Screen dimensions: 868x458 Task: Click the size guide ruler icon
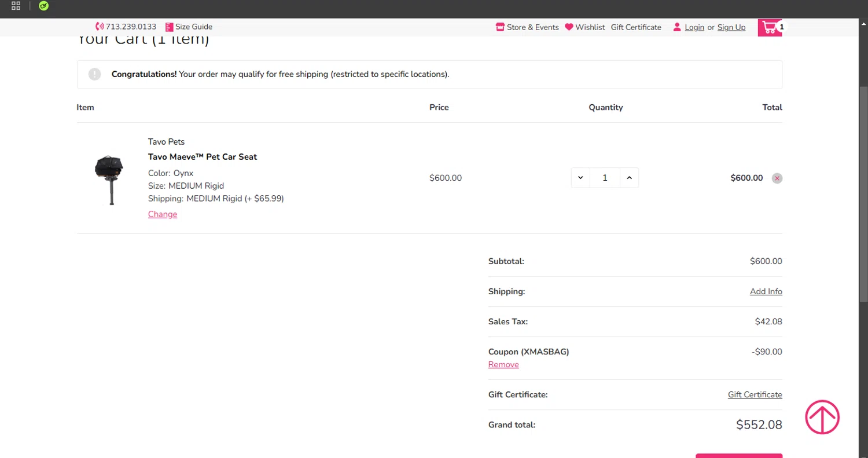click(x=169, y=27)
